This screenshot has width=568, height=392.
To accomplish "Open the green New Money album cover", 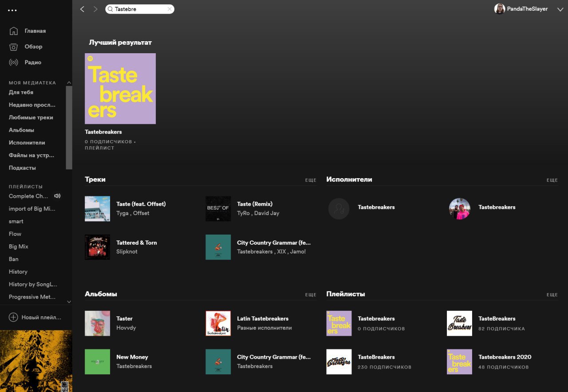I will 98,362.
